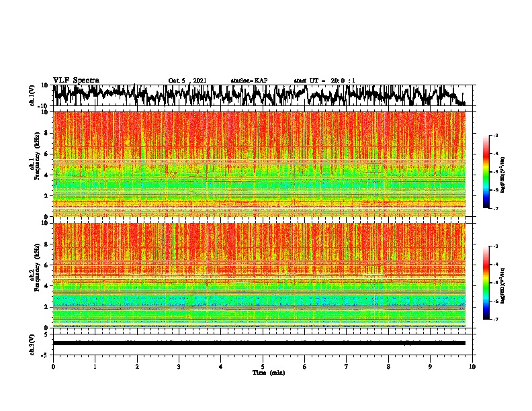Click the ch.2 "Frequency (kHz)" axis label

coord(37,267)
